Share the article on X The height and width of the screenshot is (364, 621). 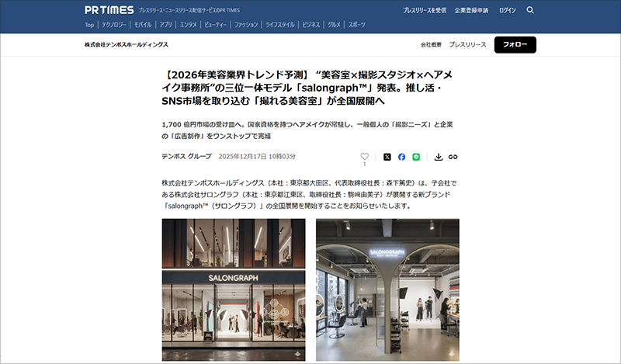pyautogui.click(x=387, y=157)
